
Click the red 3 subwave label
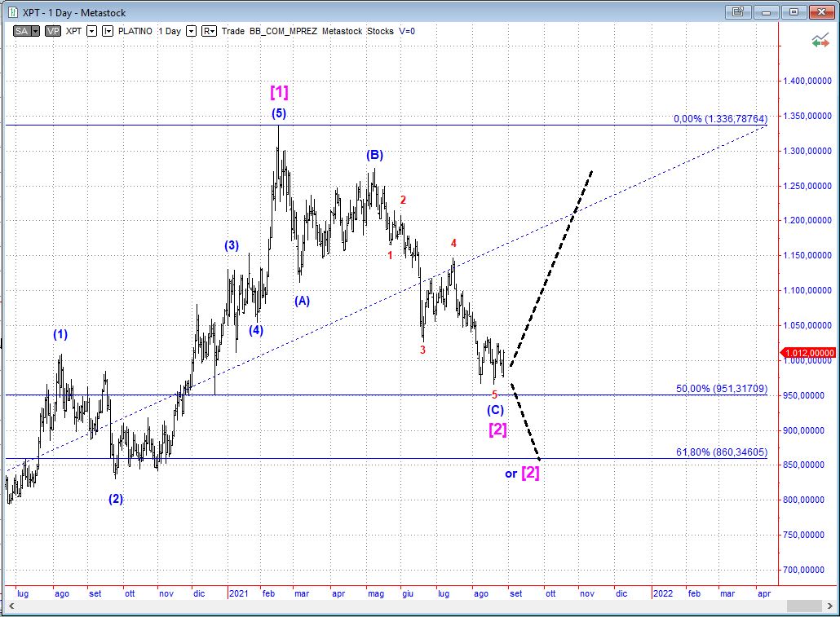422,350
